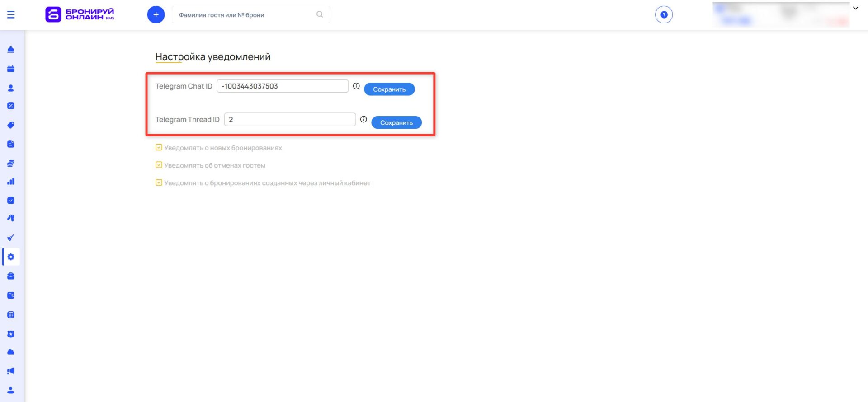The height and width of the screenshot is (402, 868).
Task: Open the calendar icon in sidebar
Action: click(x=11, y=69)
